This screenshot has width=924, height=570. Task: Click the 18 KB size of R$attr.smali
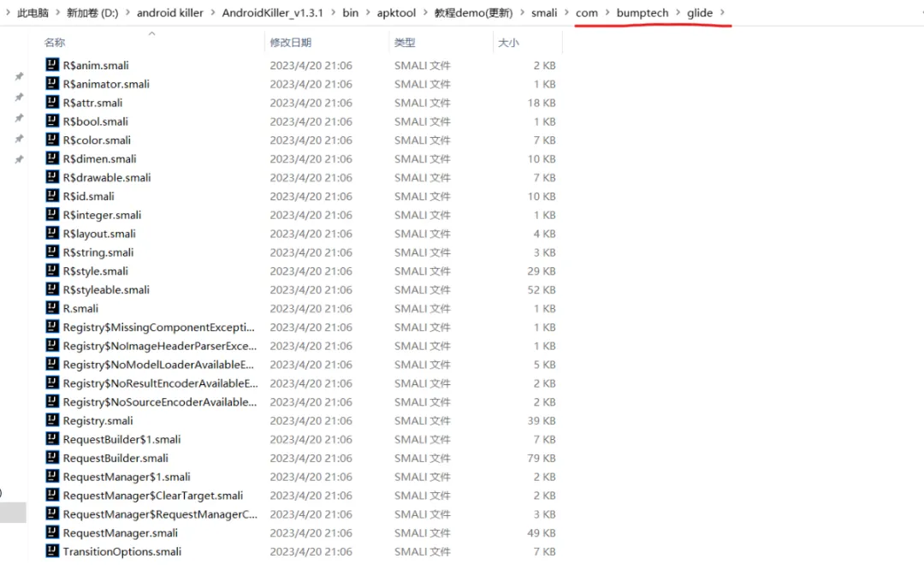[x=542, y=103]
